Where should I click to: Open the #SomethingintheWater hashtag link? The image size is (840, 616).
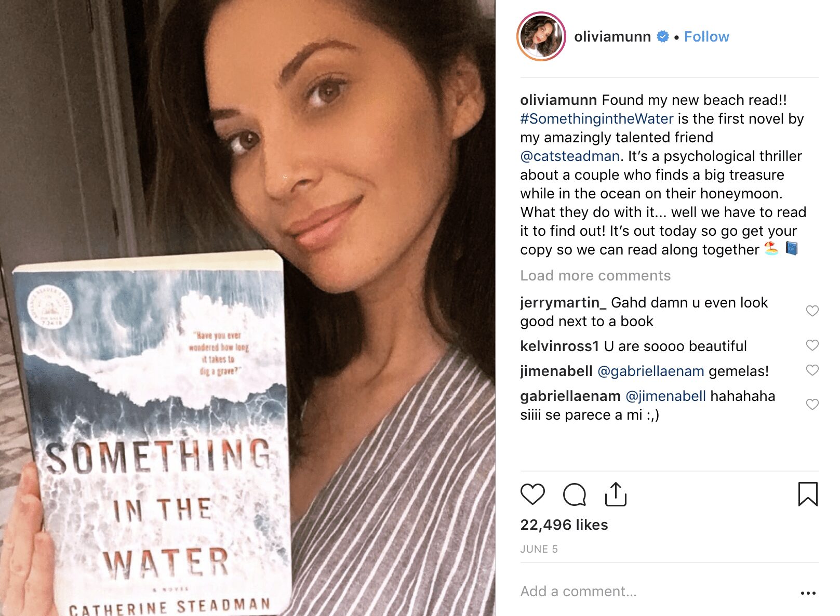pyautogui.click(x=597, y=119)
